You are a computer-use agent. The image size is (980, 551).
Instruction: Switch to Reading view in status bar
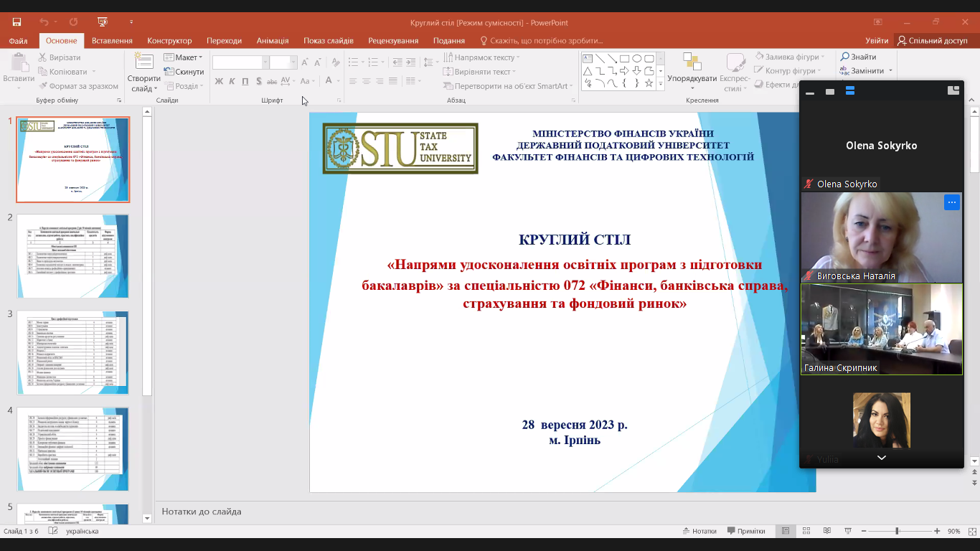click(x=827, y=531)
